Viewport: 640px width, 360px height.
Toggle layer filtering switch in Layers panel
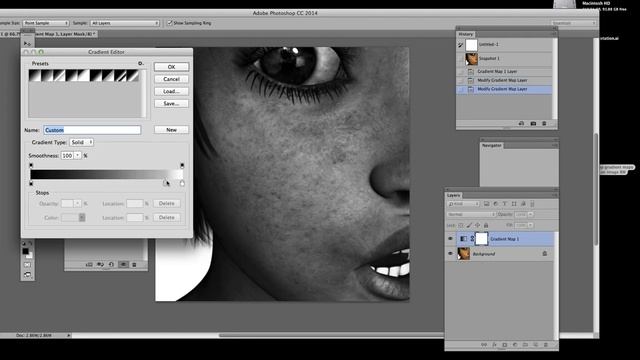click(532, 204)
